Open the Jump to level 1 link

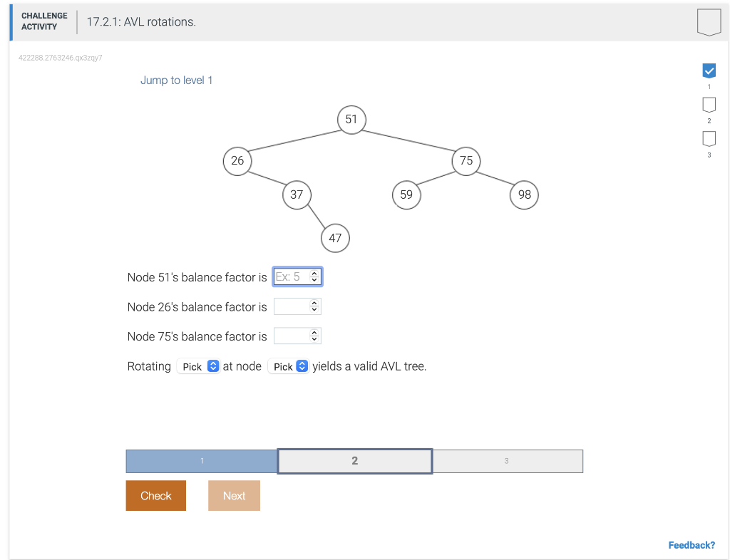click(176, 80)
